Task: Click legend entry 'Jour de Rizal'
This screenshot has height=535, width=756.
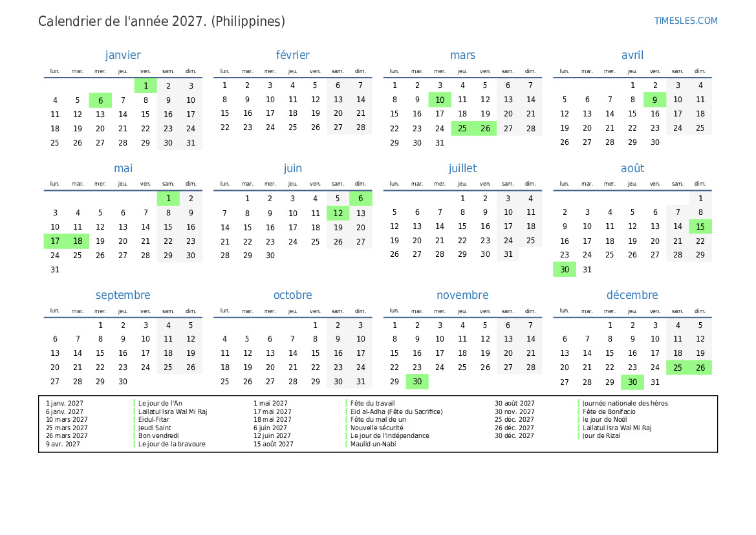Action: click(x=601, y=435)
